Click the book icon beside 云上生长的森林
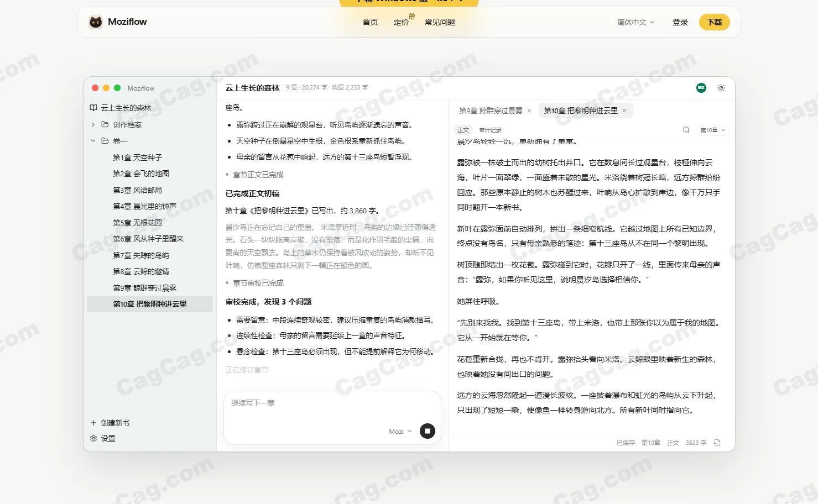The height and width of the screenshot is (504, 818). (93, 108)
